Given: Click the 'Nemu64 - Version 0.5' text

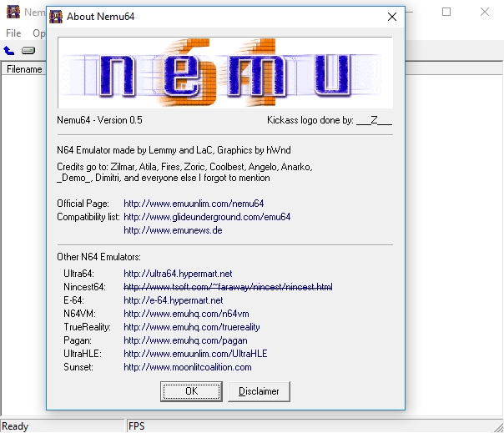Looking at the screenshot, I should tap(99, 120).
